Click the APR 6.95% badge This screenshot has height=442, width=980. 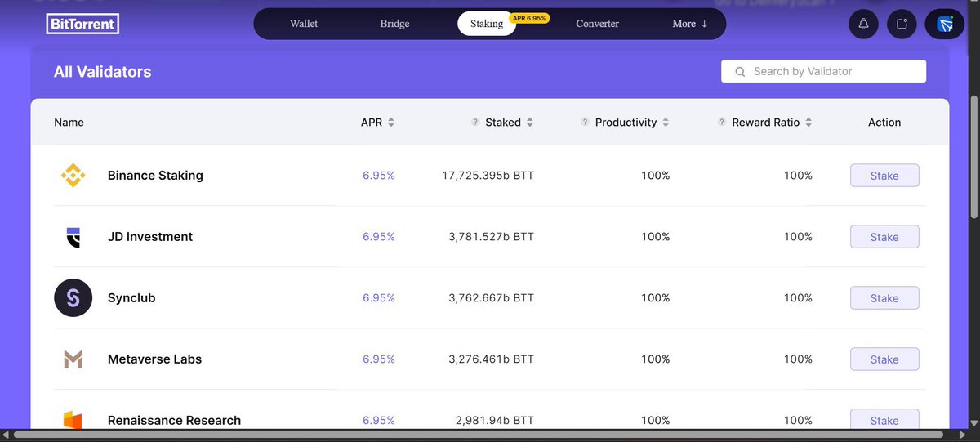[529, 17]
